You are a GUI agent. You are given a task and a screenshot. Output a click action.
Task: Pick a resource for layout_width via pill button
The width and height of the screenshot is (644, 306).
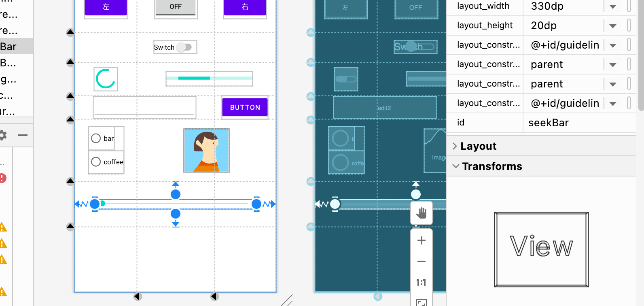(629, 6)
